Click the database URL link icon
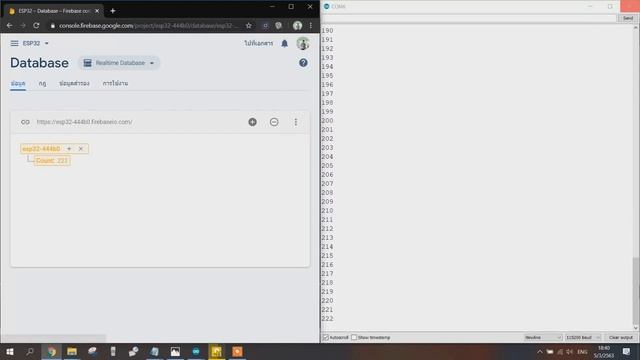The width and height of the screenshot is (640, 360). pos(25,122)
